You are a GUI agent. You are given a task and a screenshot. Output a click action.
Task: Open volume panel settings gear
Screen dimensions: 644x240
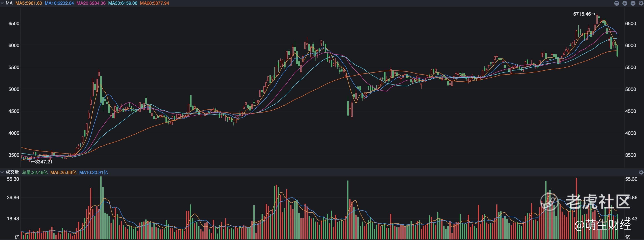[x=641, y=172]
